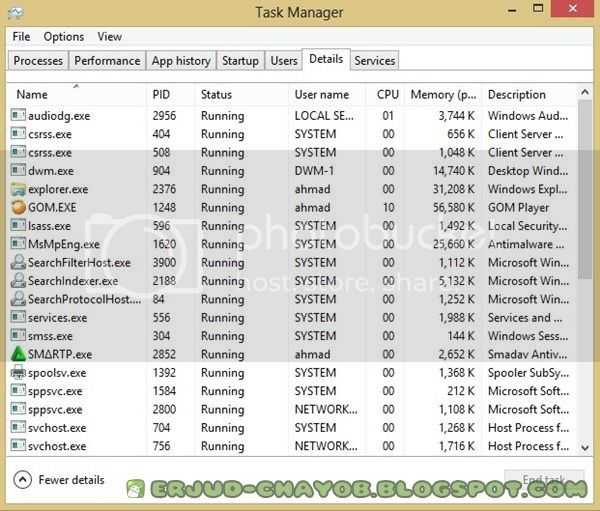The image size is (600, 511).
Task: Click the explorer.exe folder icon
Action: point(18,189)
